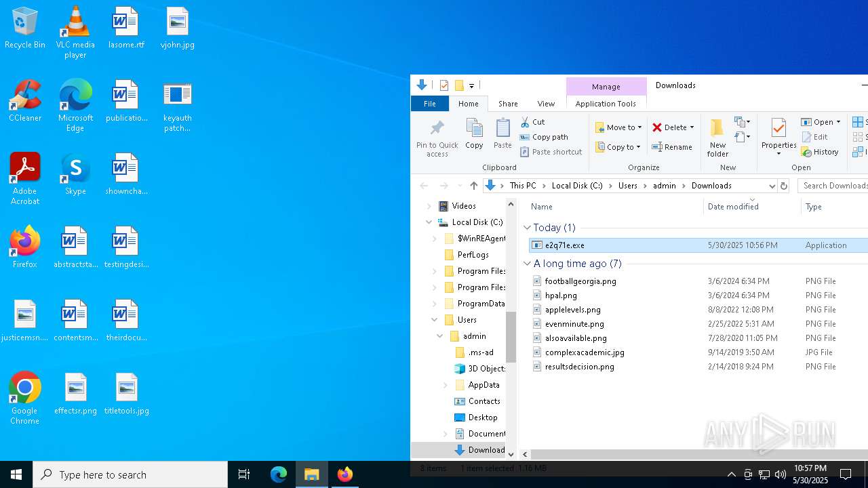Click the taskbar search box
868x488 pixels.
coord(130,474)
